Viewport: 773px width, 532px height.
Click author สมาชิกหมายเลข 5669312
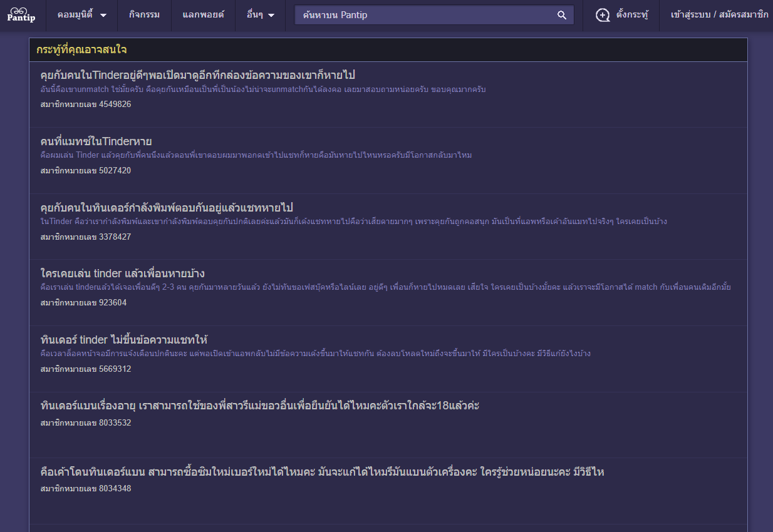(x=86, y=369)
